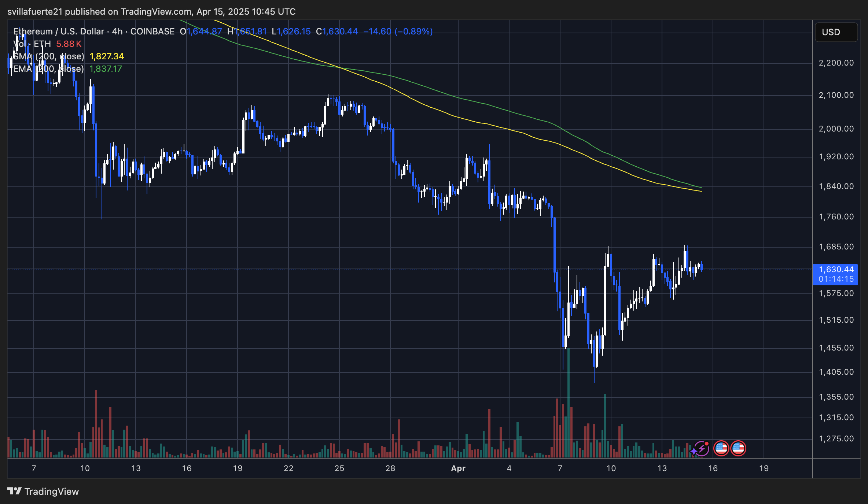
Task: Click the 1,840.00 price axis label
Action: 836,186
